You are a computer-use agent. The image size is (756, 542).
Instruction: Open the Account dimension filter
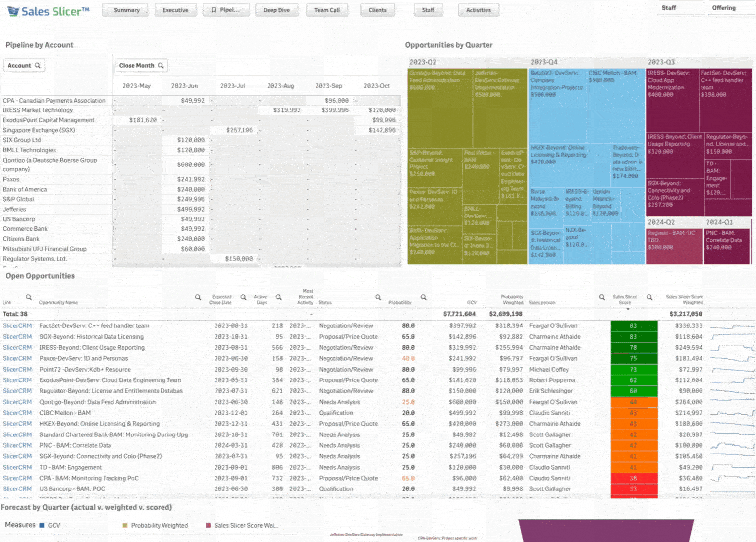click(24, 65)
